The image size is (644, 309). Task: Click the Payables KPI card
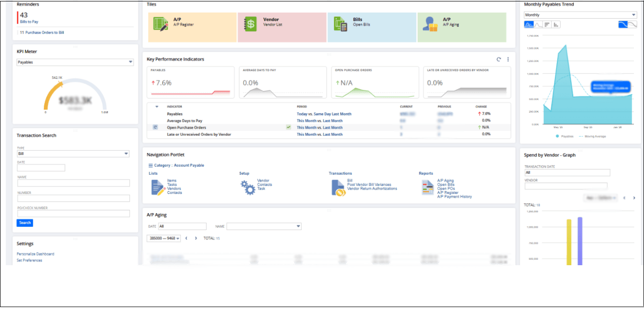[x=190, y=82]
